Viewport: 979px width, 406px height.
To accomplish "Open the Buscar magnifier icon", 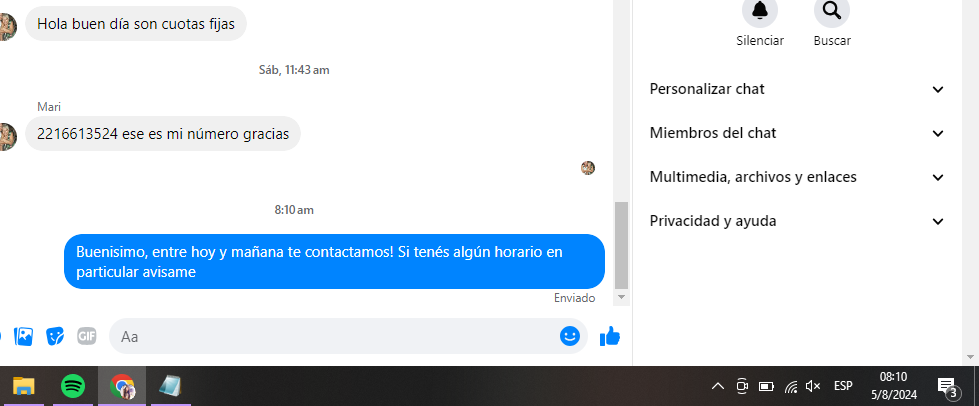I will tap(832, 11).
